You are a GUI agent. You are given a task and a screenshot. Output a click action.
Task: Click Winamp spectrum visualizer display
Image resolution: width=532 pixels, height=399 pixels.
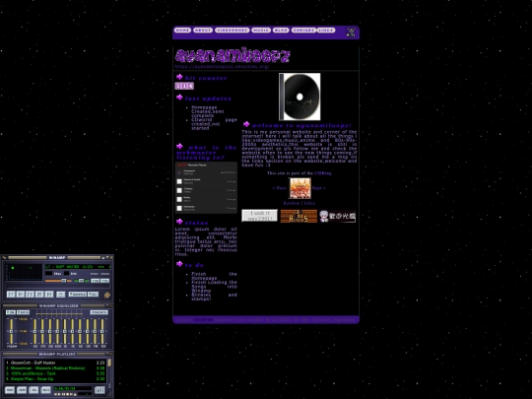25,272
